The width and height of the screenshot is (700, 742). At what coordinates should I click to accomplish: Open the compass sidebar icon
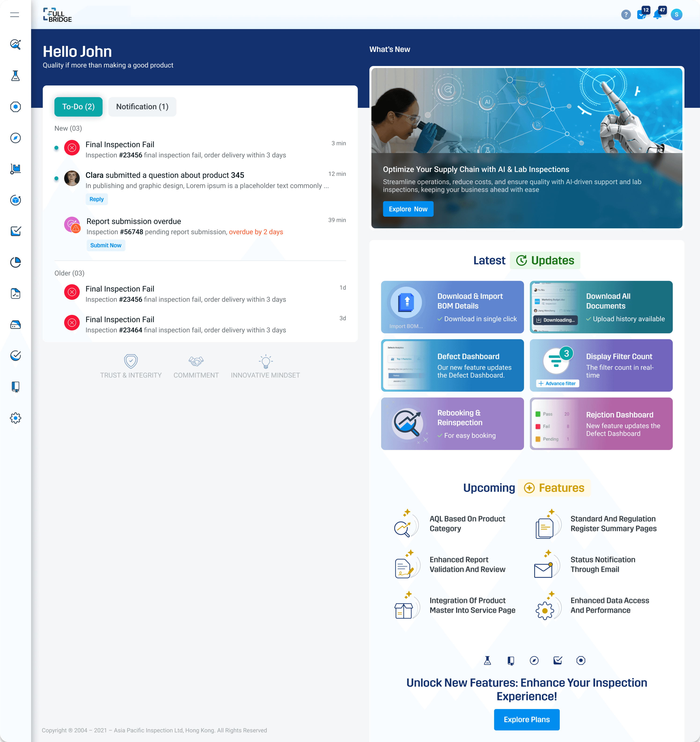[15, 138]
